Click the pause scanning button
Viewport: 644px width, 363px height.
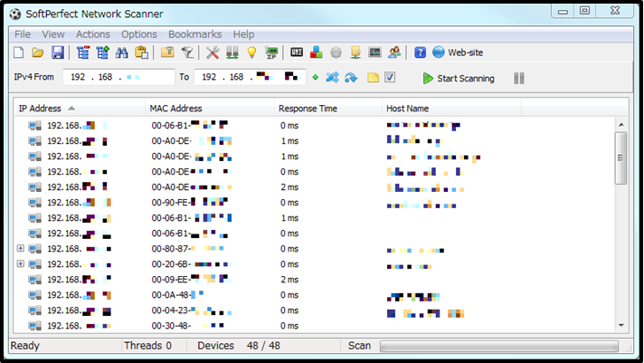click(519, 78)
